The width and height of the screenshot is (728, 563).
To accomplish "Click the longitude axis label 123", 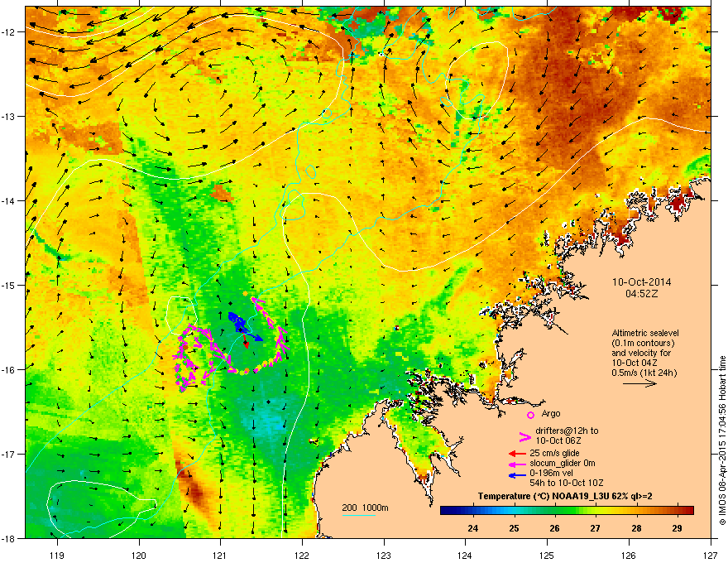I will (384, 555).
